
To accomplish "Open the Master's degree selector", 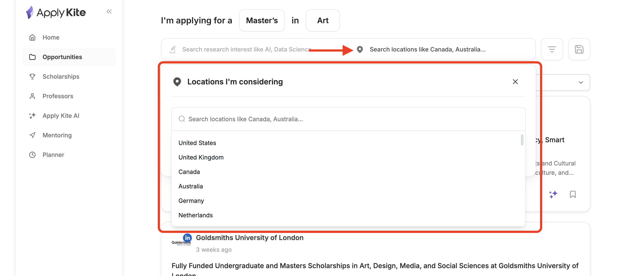I will (262, 20).
